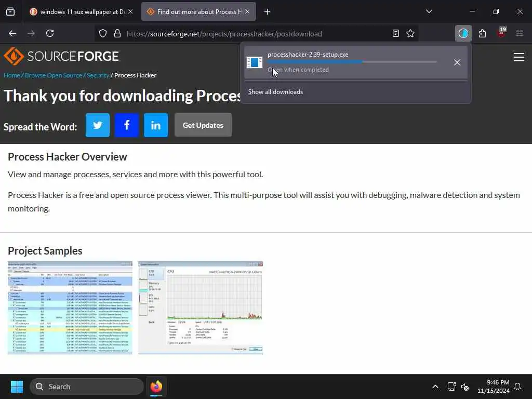Click the muted volume tray icon
Screen dimensions: 532x399
[465, 387]
